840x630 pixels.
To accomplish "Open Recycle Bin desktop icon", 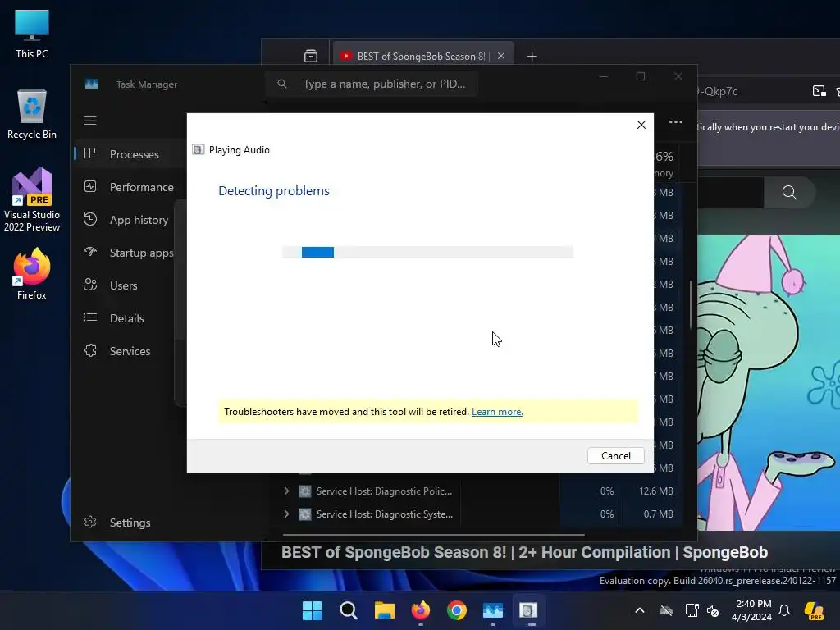I will (x=32, y=114).
